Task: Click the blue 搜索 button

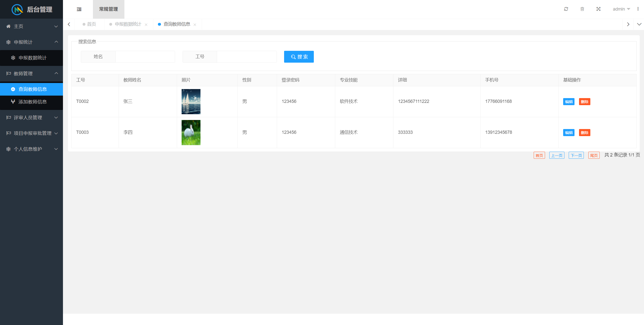Action: coord(299,57)
